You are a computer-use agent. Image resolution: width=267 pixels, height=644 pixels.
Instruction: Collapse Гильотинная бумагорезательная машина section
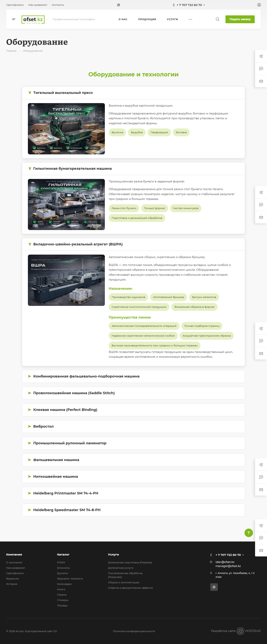[x=133, y=169]
